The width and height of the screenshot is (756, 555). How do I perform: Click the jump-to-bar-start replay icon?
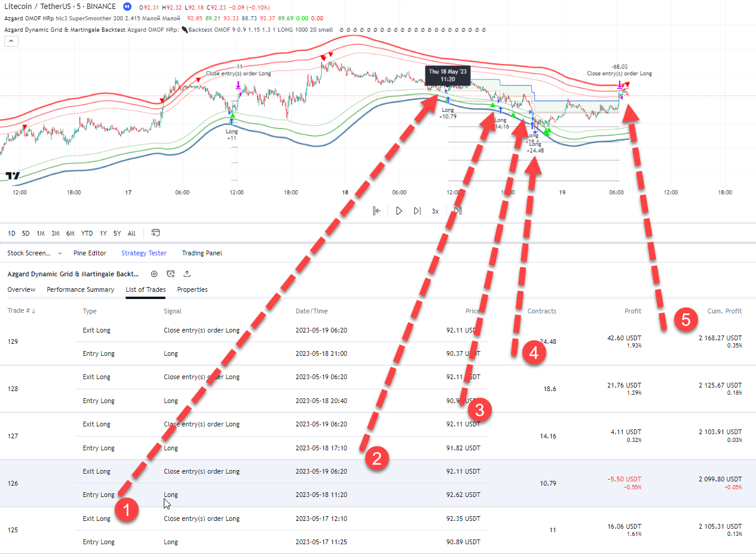(x=377, y=211)
